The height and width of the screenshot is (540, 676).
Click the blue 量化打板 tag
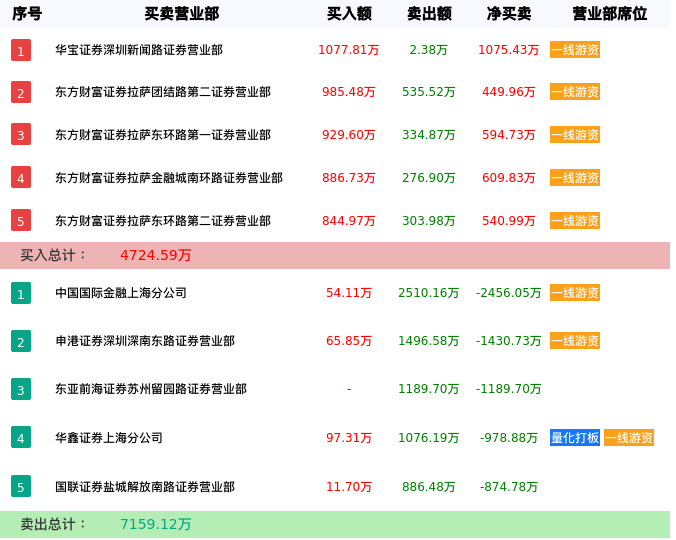pos(575,437)
